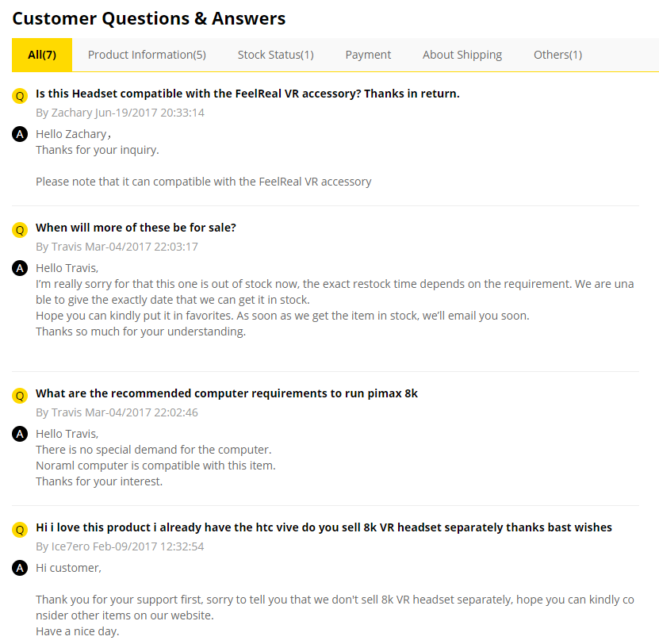Open the Payment tab
659x644 pixels.
tap(368, 55)
